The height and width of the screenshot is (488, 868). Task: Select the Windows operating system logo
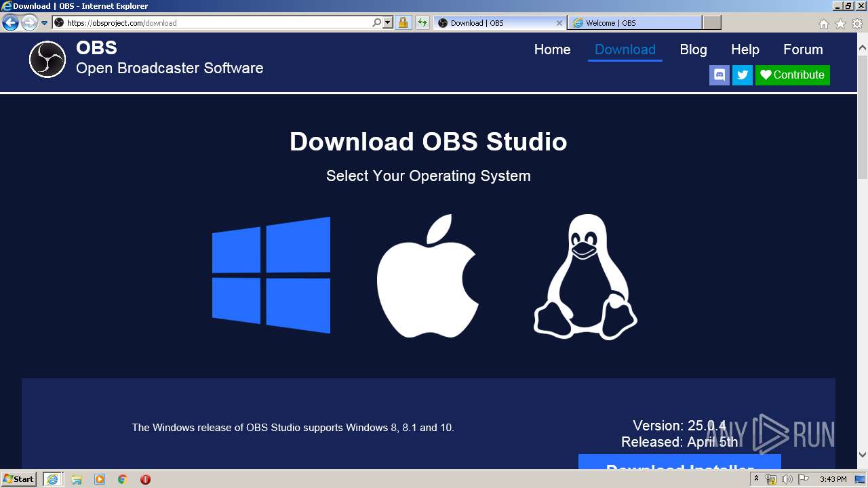coord(271,275)
